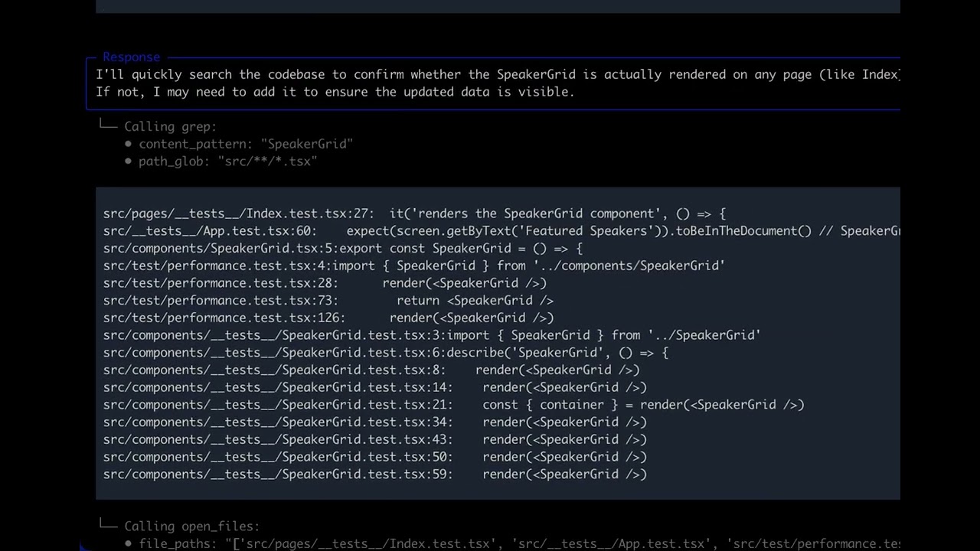Select the Response section label
This screenshot has width=980, height=551.
[131, 57]
